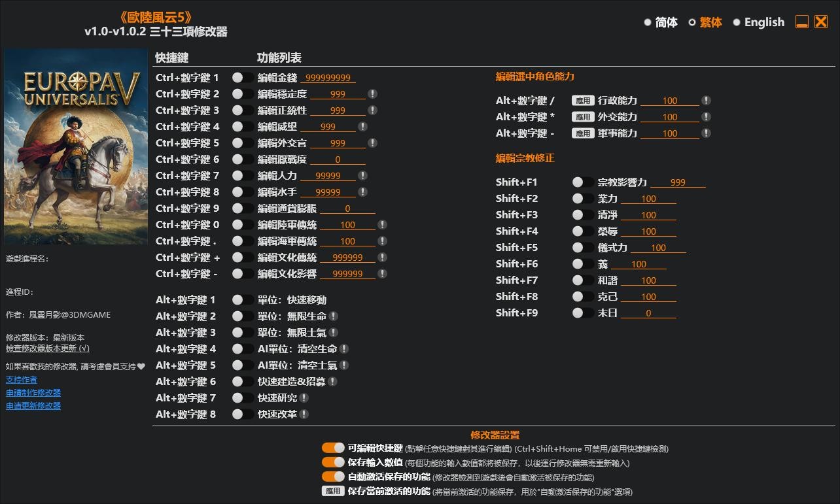840x504 pixels.
Task: Click info icon next to 編輯海軍傳統
Action: point(382,241)
